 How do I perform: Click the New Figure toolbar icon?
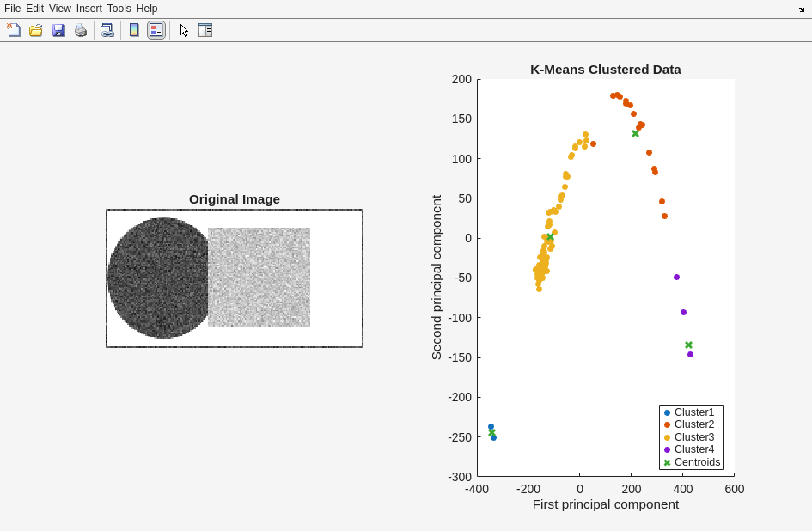(14, 30)
